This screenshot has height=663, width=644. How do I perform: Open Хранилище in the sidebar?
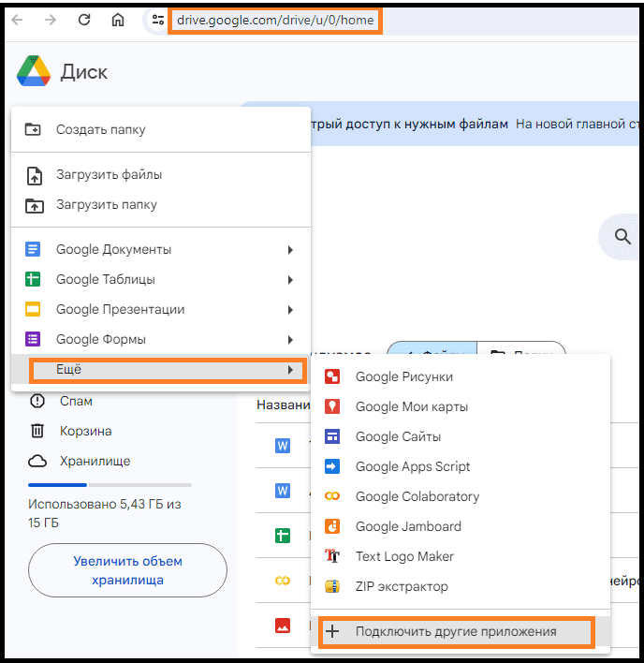tap(95, 461)
